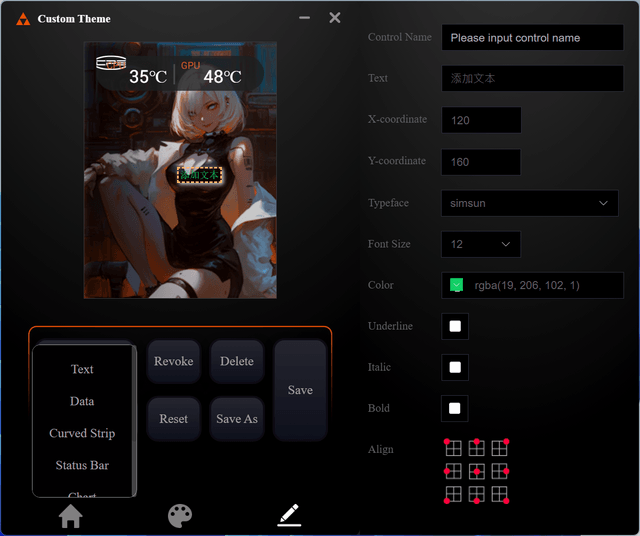
Task: Click the rgba color value field
Action: point(532,285)
